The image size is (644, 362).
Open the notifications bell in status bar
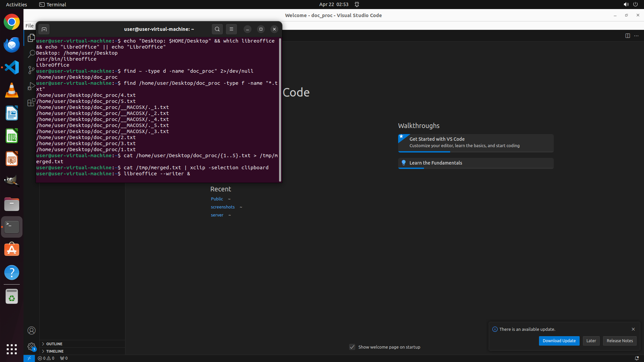click(x=636, y=358)
